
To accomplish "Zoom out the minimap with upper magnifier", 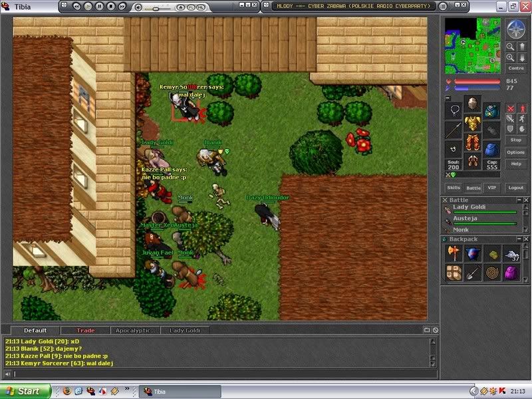I will point(510,47).
